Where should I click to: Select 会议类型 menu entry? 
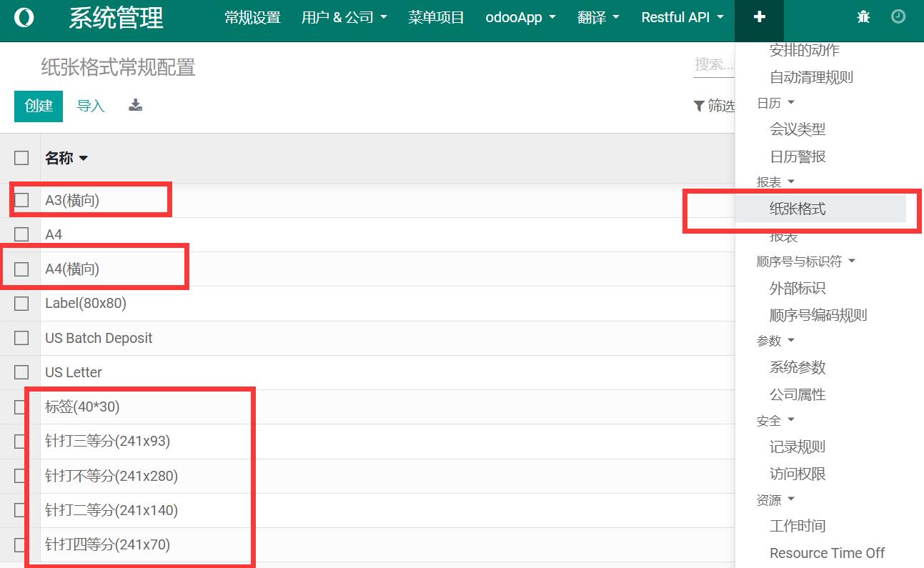pyautogui.click(x=798, y=129)
